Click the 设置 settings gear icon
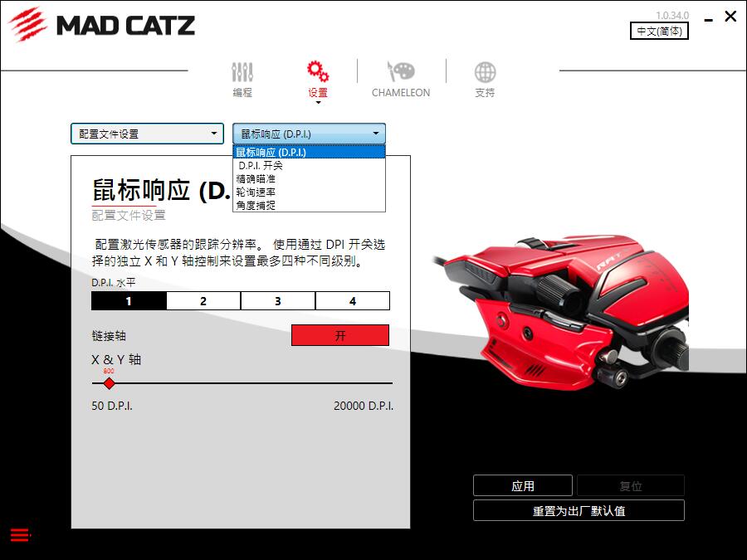 click(x=318, y=71)
